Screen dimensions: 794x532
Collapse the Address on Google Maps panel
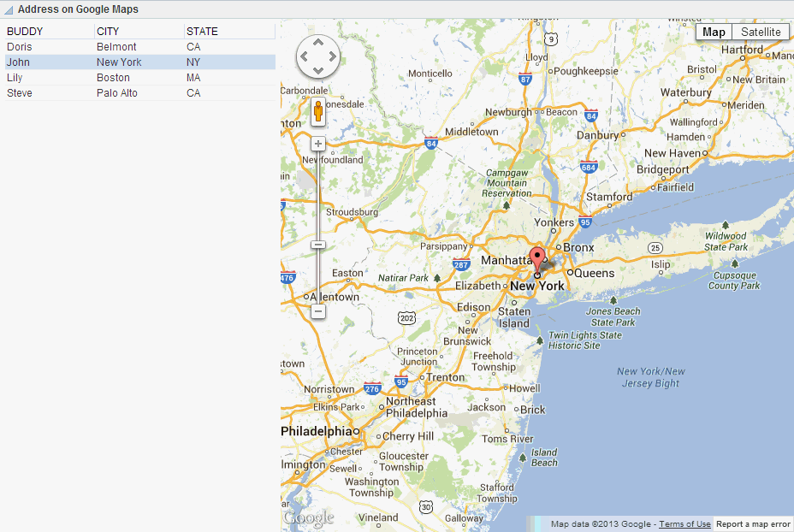(x=8, y=9)
